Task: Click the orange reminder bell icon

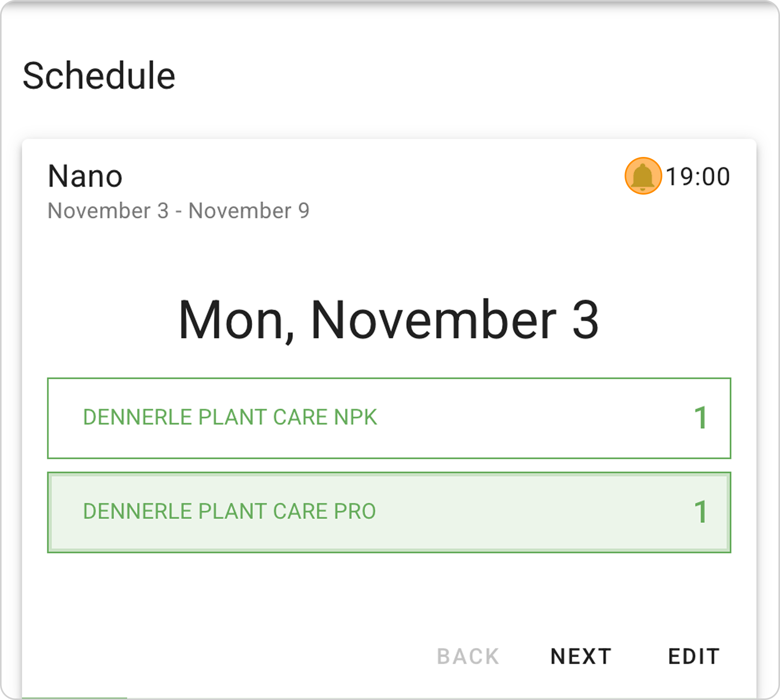Action: tap(643, 176)
